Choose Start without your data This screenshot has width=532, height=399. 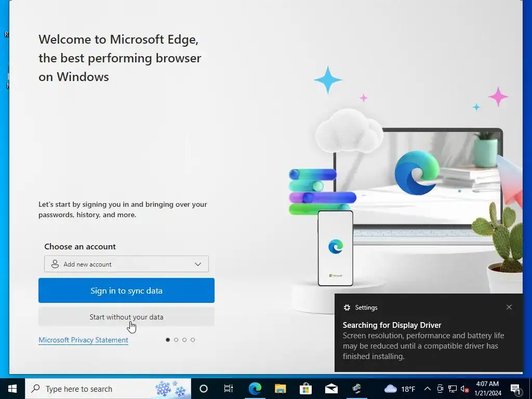click(126, 317)
